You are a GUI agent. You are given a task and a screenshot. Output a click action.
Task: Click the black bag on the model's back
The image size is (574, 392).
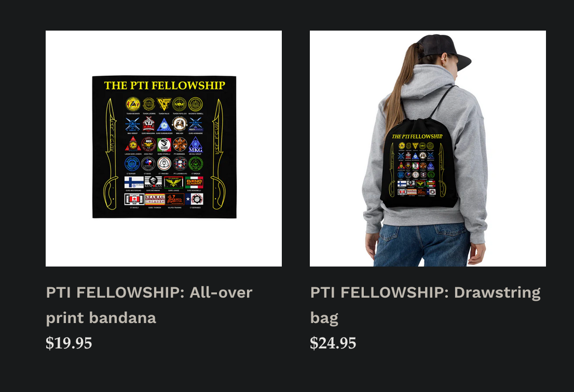(419, 163)
